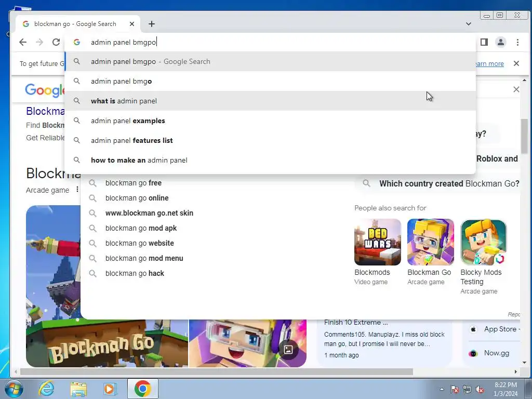532x399 pixels.
Task: Open Windows Media Player from taskbar
Action: pos(110,389)
